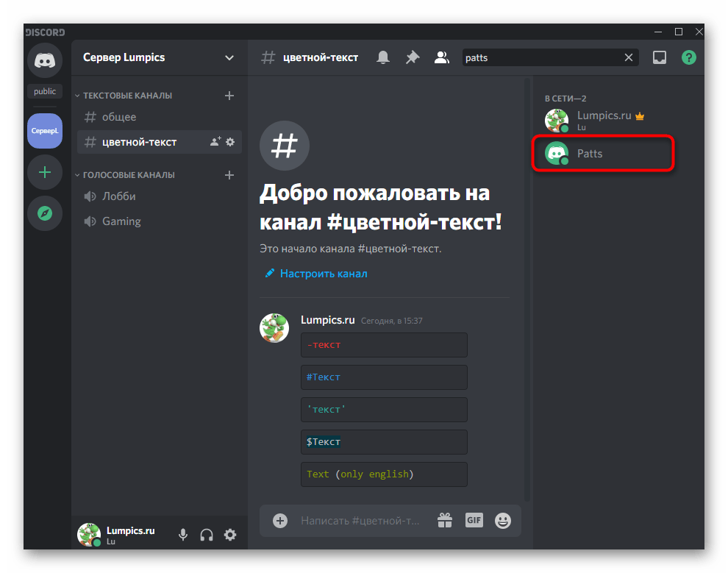This screenshot has height=573, width=728.
Task: Open the общее text channel
Action: [x=160, y=117]
